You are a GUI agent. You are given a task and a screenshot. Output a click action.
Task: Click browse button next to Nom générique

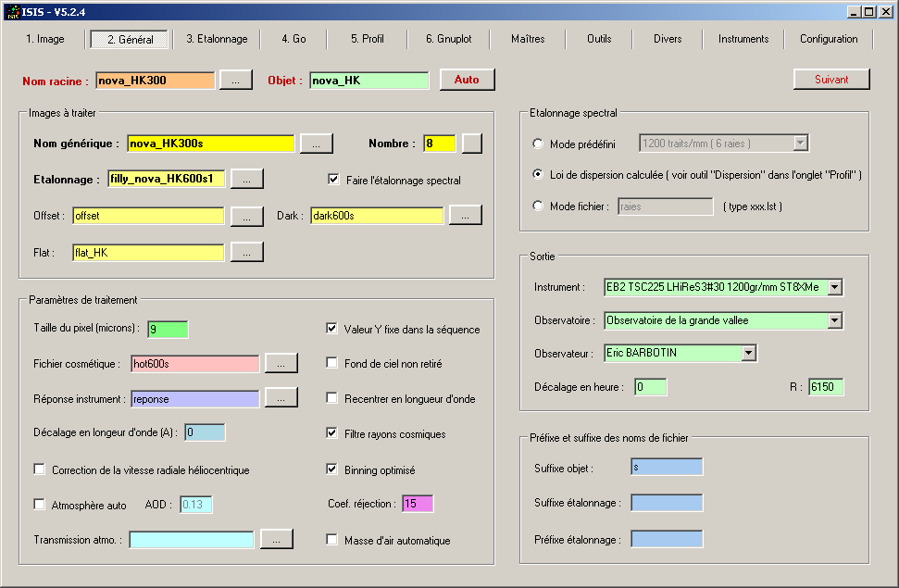pyautogui.click(x=316, y=144)
